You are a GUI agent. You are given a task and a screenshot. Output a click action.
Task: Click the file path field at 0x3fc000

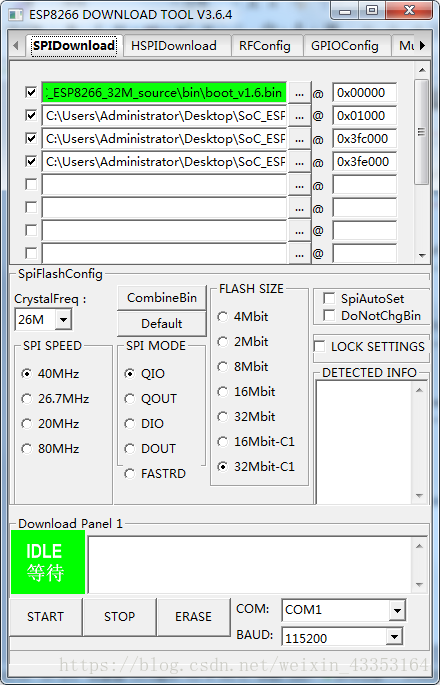coord(164,139)
